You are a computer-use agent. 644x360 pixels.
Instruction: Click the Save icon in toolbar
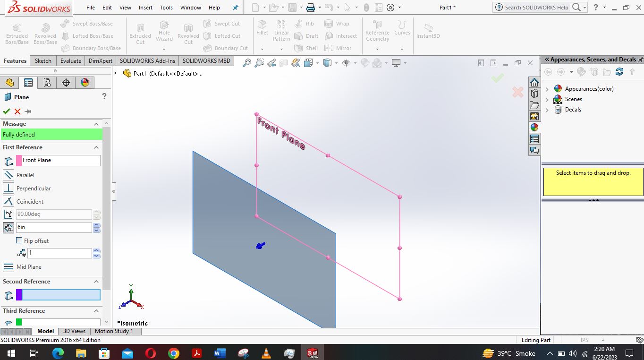[x=292, y=8]
